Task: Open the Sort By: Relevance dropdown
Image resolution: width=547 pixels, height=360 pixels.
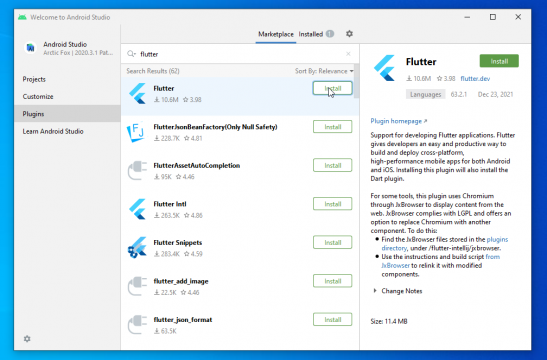Action: 324,71
